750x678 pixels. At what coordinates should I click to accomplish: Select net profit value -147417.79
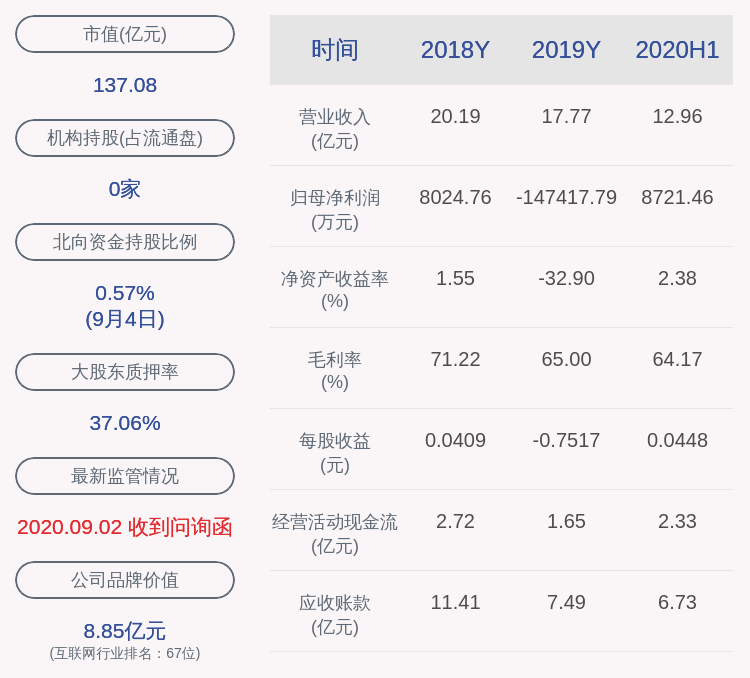[x=566, y=197]
